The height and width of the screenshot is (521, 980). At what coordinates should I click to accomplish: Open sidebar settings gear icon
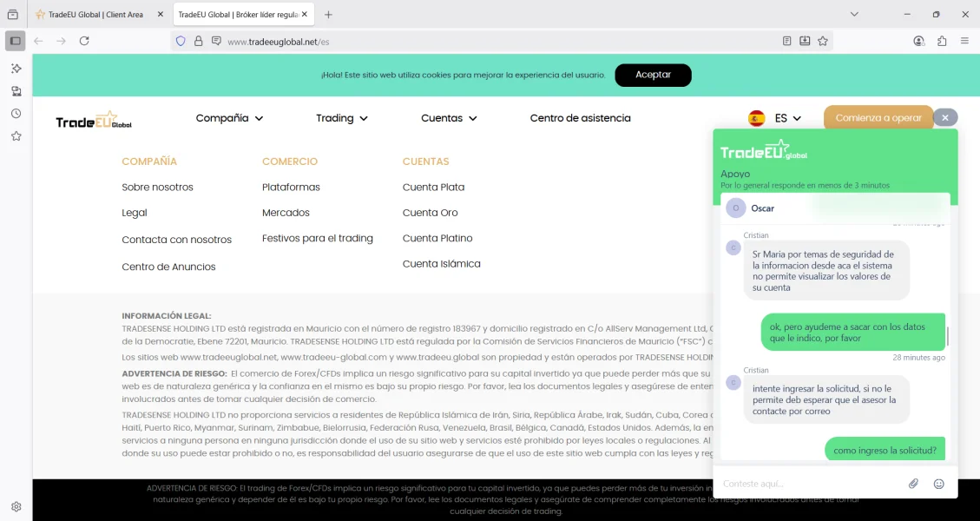[x=16, y=506]
